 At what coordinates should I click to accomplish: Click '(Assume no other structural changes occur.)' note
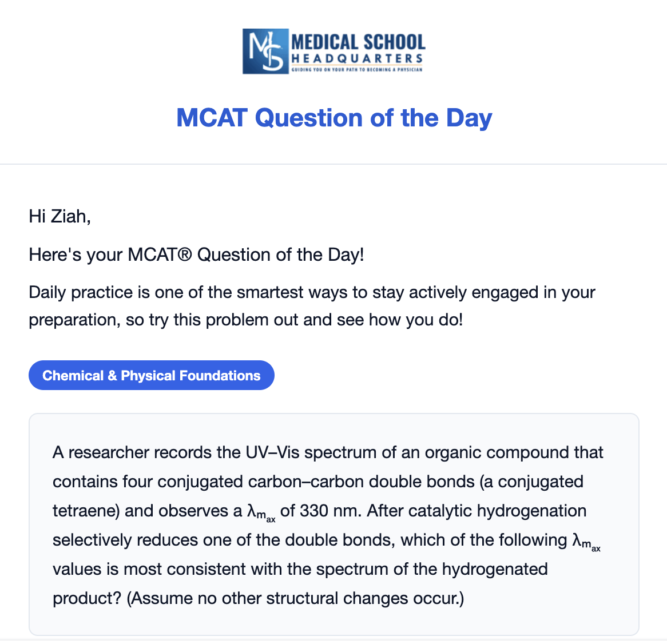[x=295, y=598]
